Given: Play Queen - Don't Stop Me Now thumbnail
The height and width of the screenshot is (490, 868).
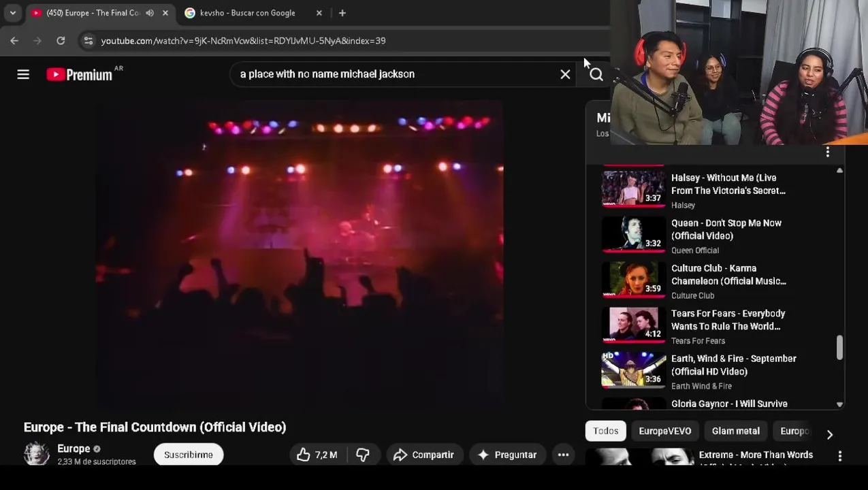Looking at the screenshot, I should coord(633,233).
